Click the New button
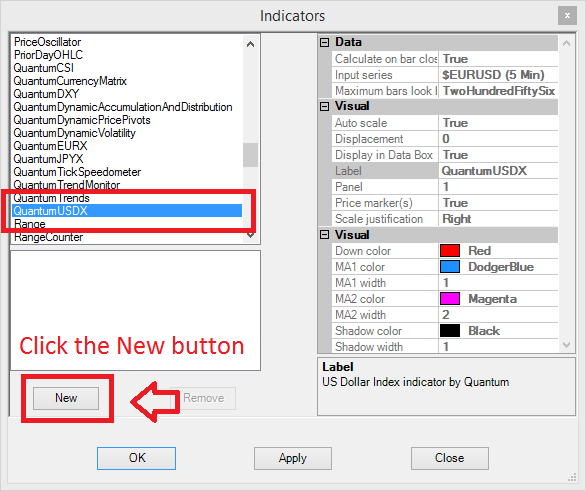This screenshot has width=586, height=491. 66,398
